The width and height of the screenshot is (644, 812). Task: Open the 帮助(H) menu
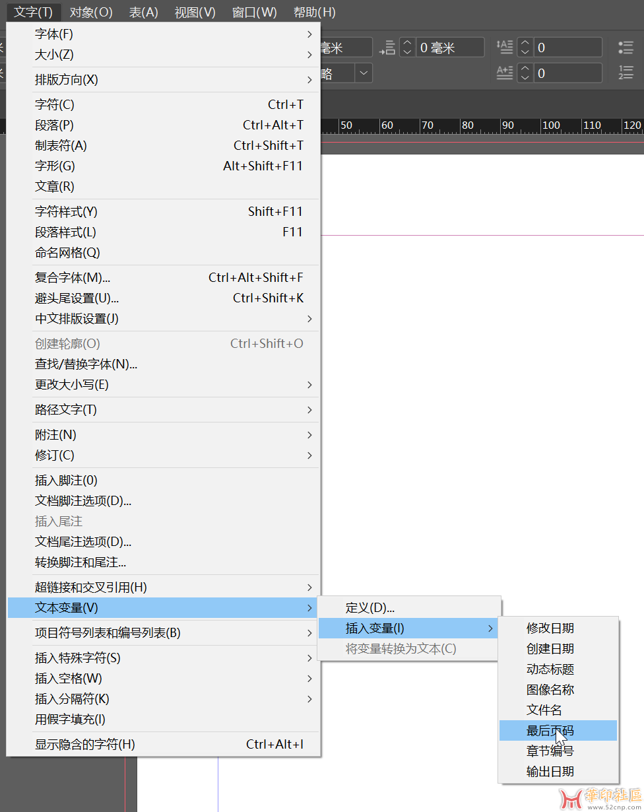pos(314,12)
